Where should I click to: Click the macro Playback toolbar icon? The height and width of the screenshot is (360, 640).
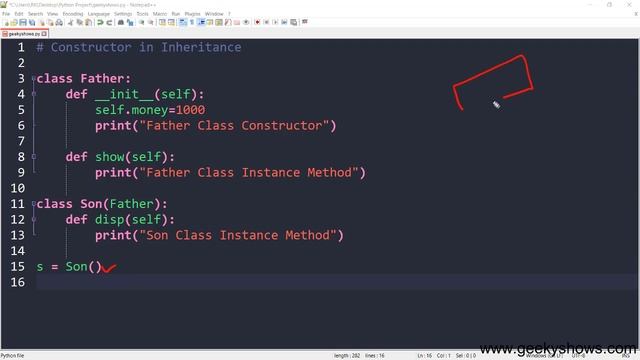[275, 22]
